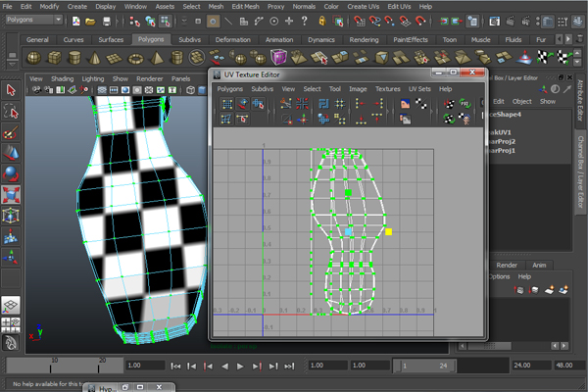The image size is (588, 392).
Task: Toggle snap to grid magnet icon
Action: click(x=360, y=21)
